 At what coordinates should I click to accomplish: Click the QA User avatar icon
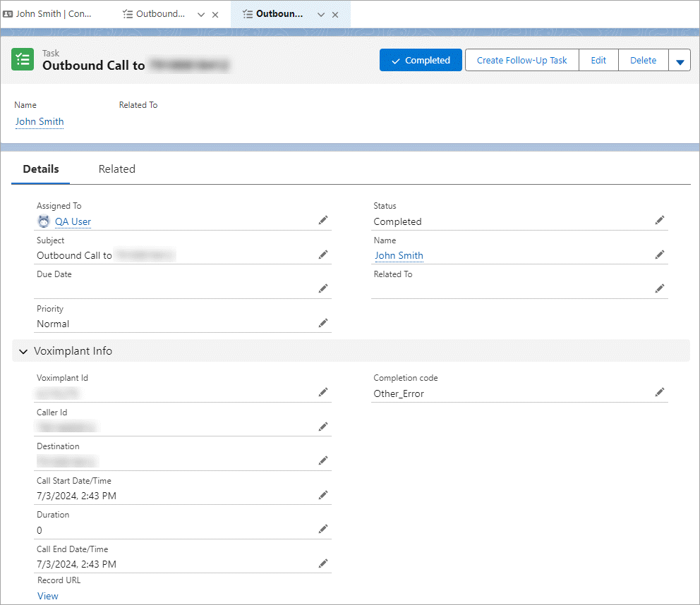pos(44,221)
